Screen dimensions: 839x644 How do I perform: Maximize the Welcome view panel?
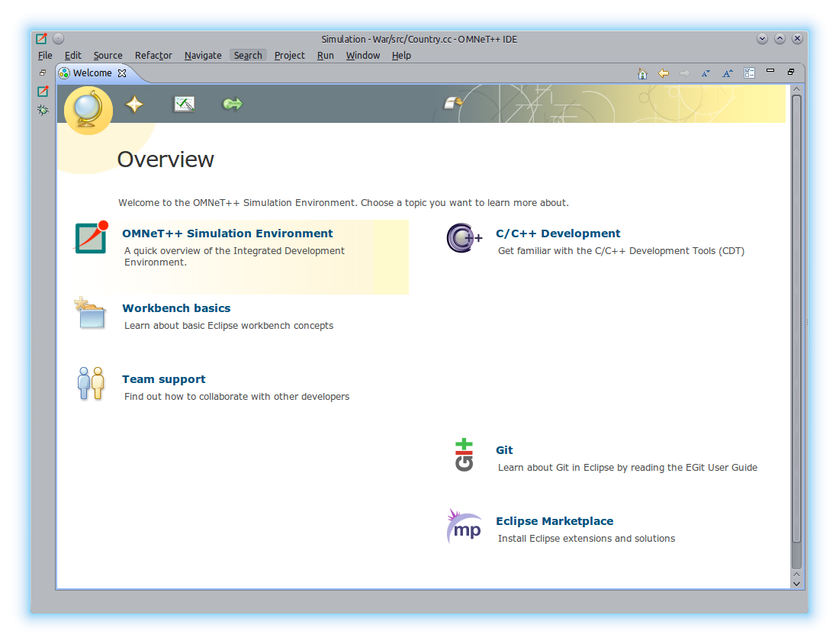[791, 72]
